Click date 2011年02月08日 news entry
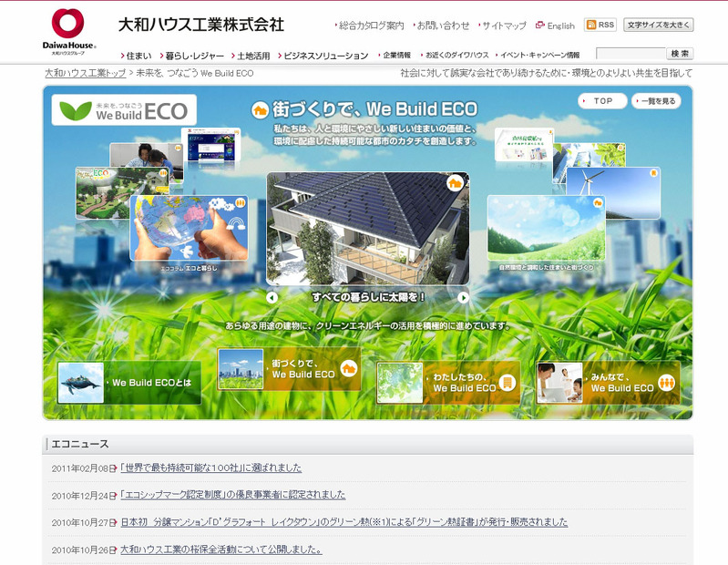 [x=84, y=468]
